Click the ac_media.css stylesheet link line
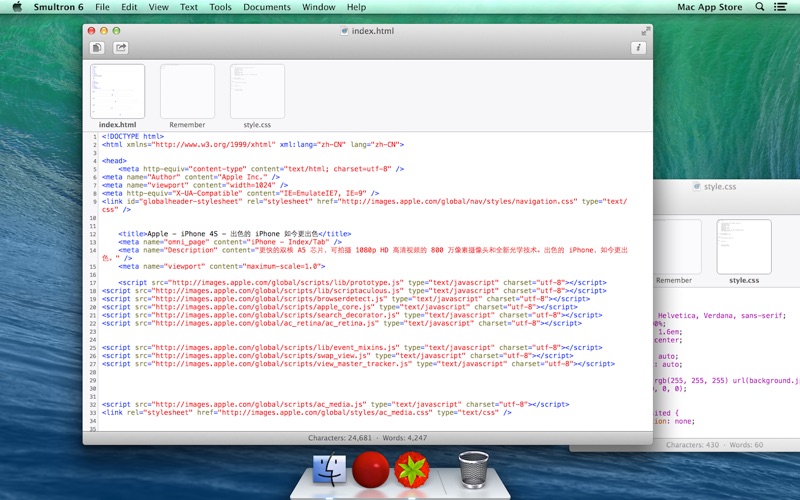 pos(307,412)
